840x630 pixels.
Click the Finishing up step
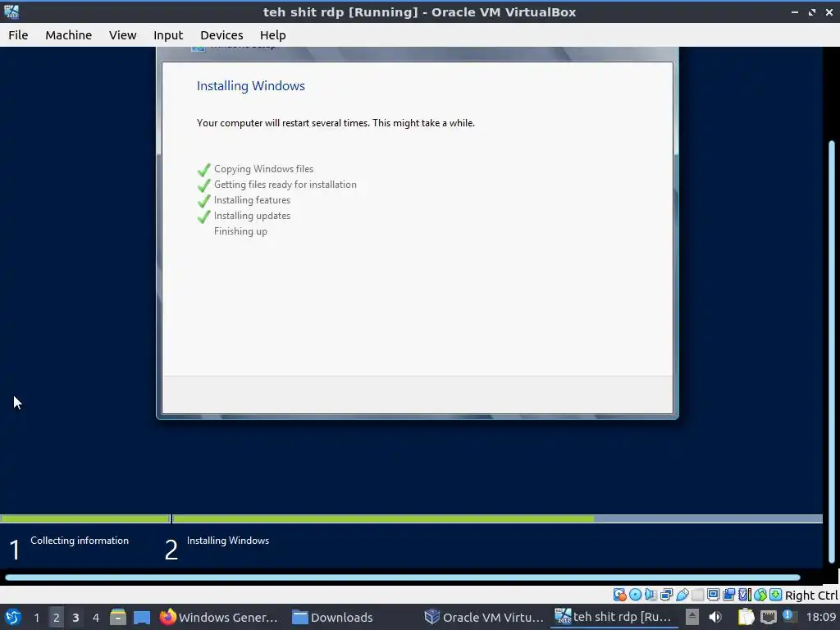pyautogui.click(x=240, y=231)
